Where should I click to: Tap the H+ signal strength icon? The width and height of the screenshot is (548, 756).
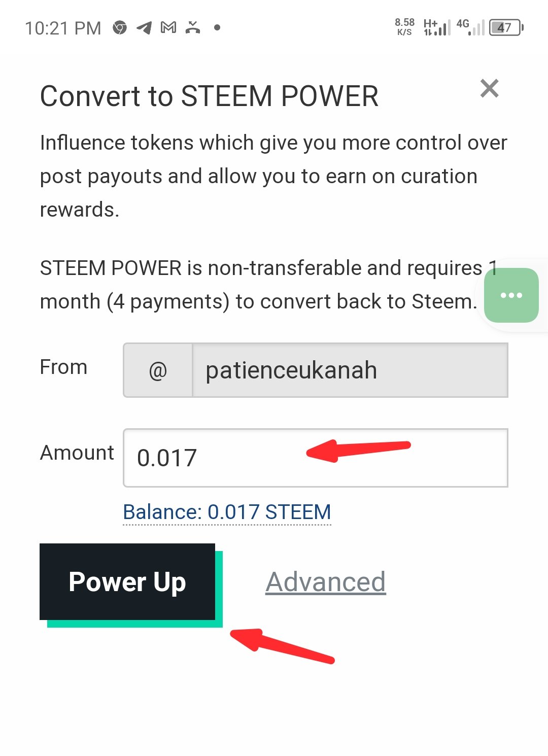[x=437, y=27]
